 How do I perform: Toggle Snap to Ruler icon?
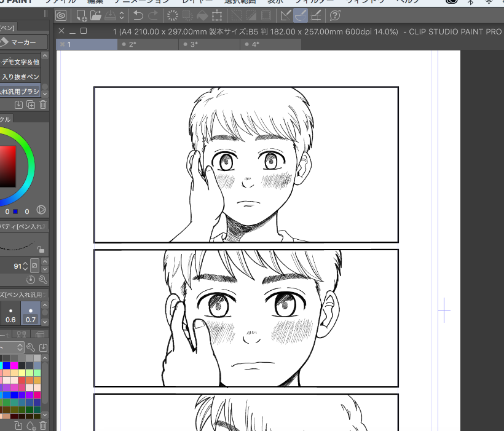(286, 15)
